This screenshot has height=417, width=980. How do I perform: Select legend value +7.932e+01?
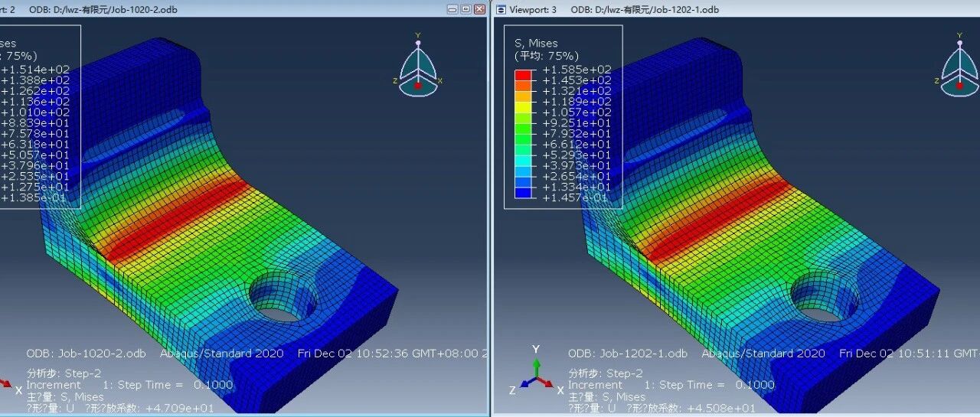(x=577, y=134)
